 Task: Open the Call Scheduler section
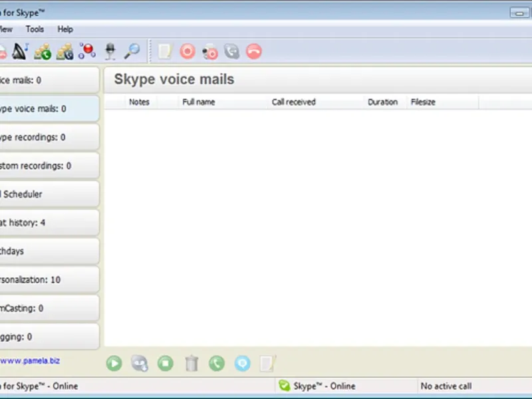pyautogui.click(x=49, y=194)
